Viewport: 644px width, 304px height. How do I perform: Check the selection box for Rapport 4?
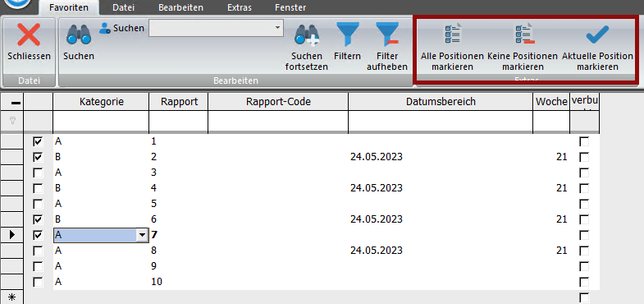39,188
